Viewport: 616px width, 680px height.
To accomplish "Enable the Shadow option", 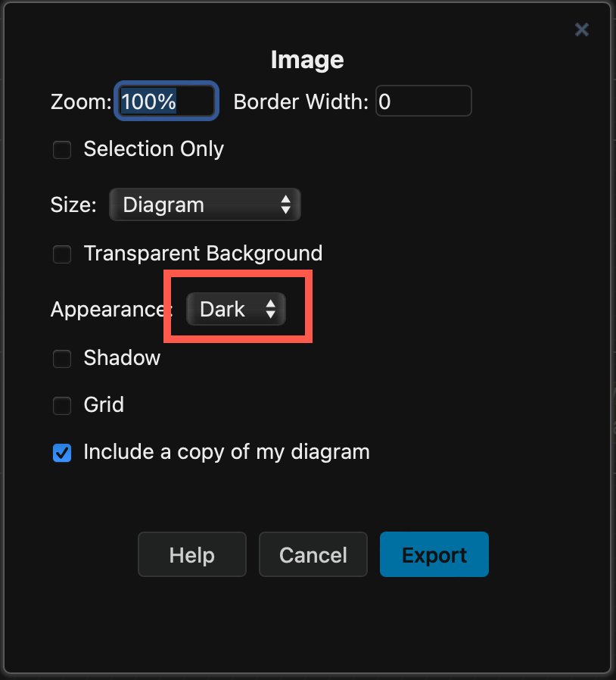I will pyautogui.click(x=61, y=359).
